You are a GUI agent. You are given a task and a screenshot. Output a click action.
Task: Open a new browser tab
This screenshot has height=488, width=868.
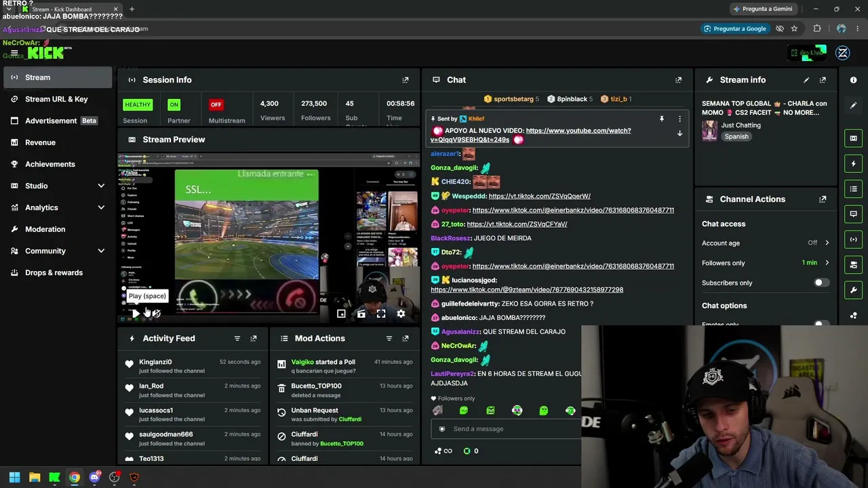click(132, 9)
